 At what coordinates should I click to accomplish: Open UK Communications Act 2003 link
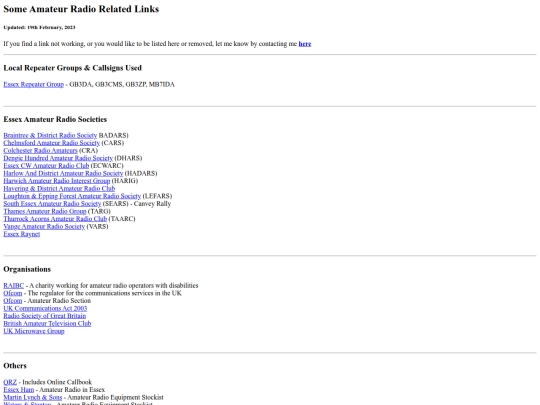[45, 308]
